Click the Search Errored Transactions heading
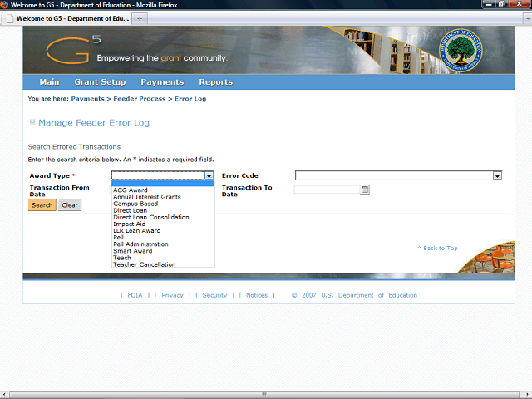This screenshot has width=532, height=399. [x=74, y=147]
